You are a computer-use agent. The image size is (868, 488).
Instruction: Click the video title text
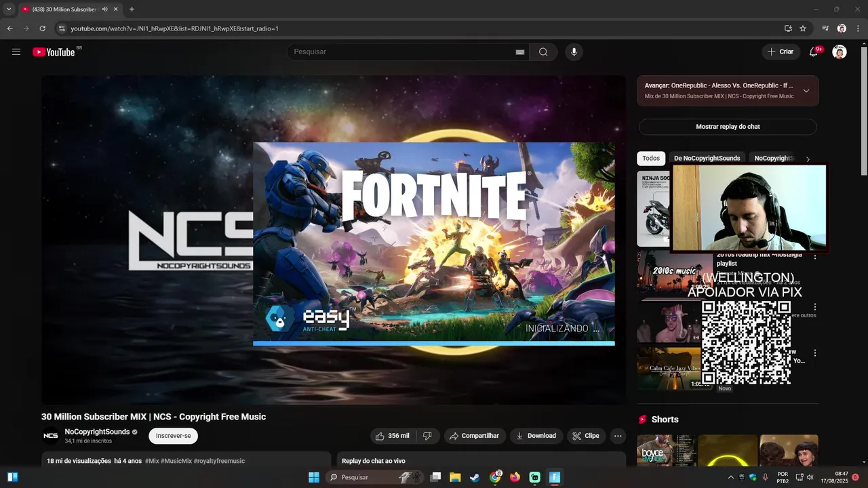click(153, 417)
